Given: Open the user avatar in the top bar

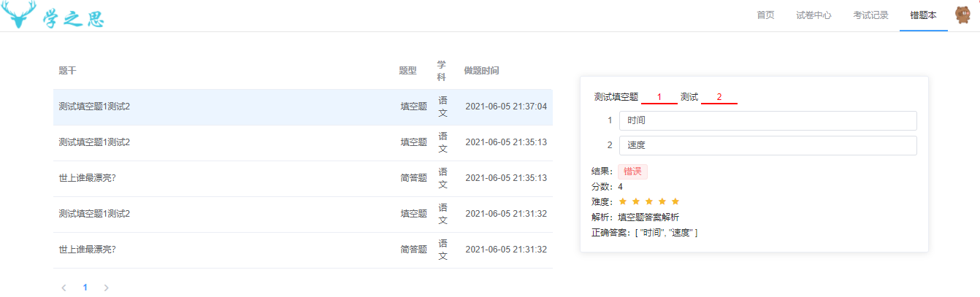Looking at the screenshot, I should click(x=963, y=15).
